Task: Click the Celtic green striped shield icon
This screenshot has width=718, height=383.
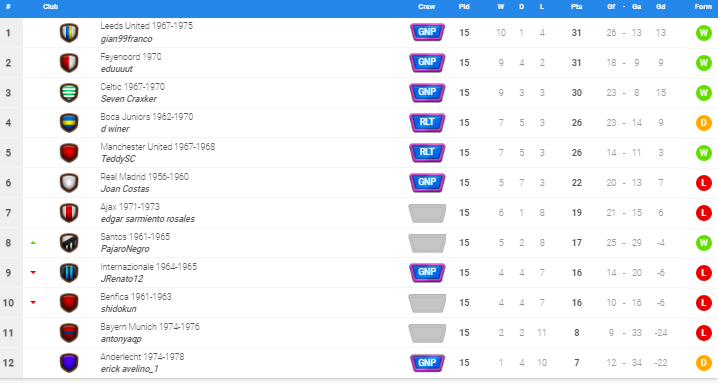Action: pyautogui.click(x=69, y=93)
